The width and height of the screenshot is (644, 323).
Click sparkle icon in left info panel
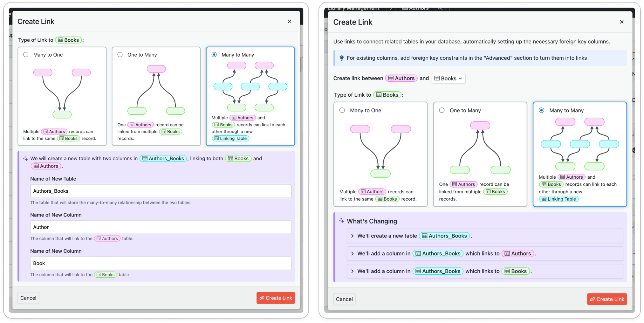click(25, 158)
